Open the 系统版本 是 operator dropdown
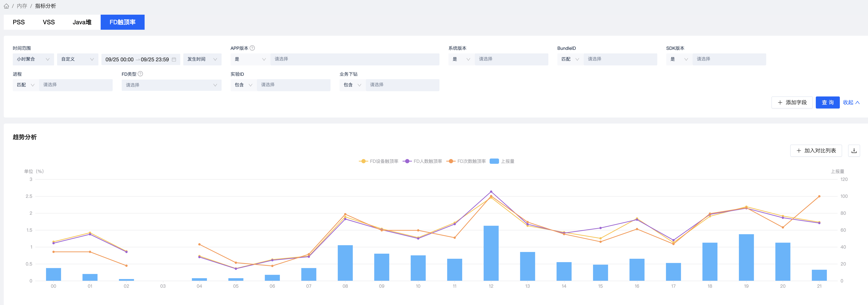 point(461,59)
